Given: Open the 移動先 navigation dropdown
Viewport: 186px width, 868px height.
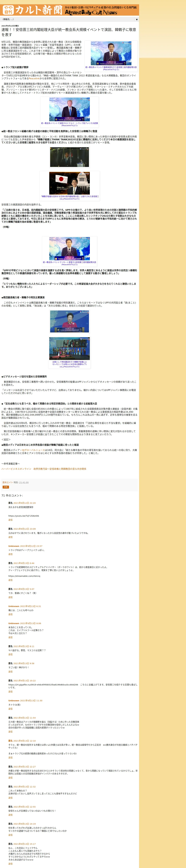Looking at the screenshot, I should (70, 20).
